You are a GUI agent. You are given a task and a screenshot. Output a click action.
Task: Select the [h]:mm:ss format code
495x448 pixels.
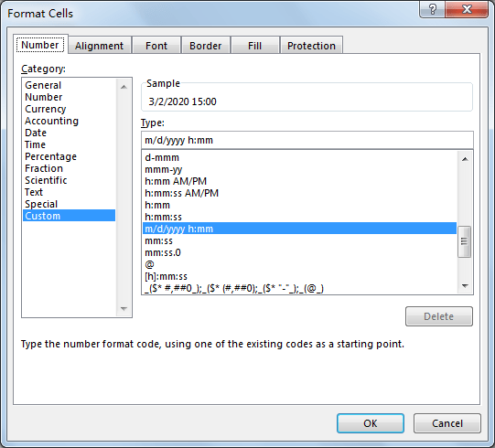(299, 276)
